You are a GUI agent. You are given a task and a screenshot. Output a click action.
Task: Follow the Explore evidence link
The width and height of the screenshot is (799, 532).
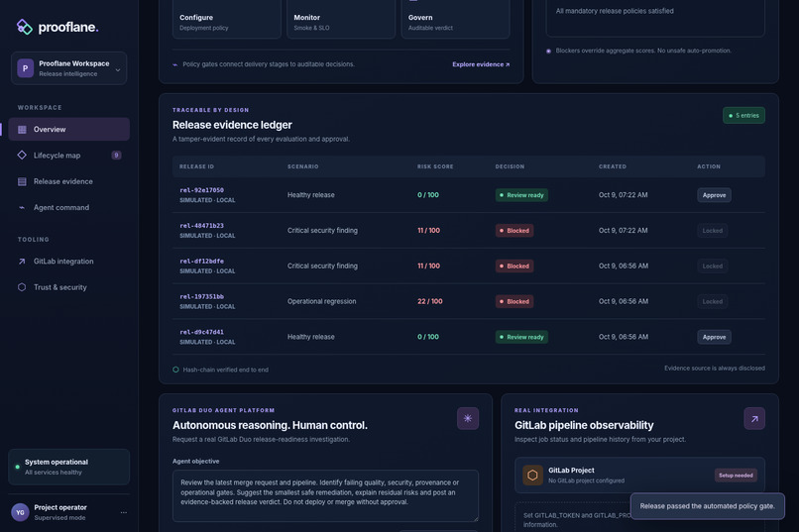[x=481, y=64]
